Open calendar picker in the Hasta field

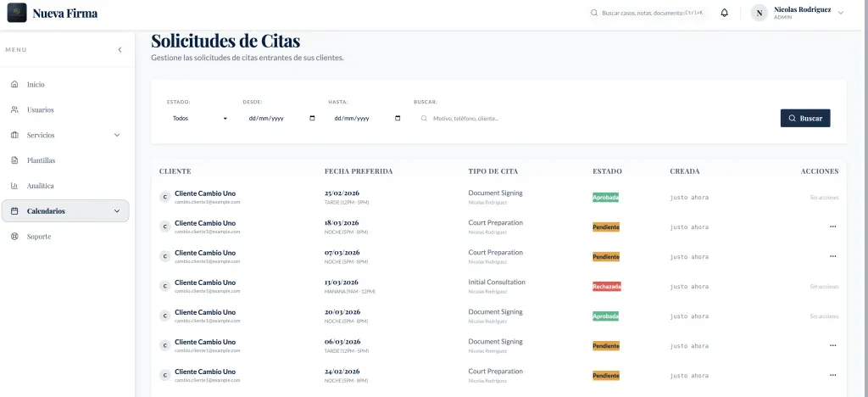coord(398,118)
